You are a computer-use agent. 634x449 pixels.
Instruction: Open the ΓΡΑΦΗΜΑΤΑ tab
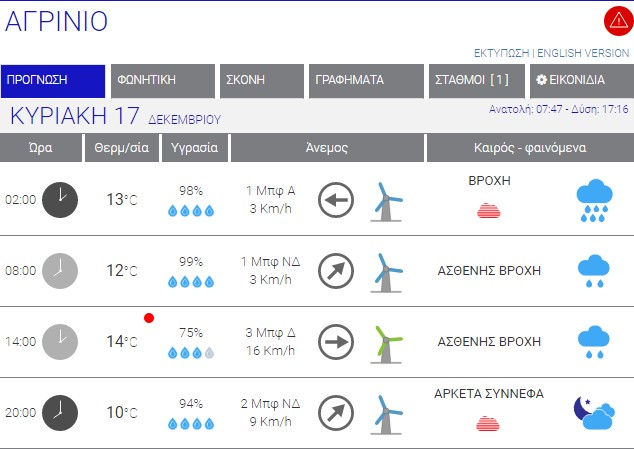(365, 80)
